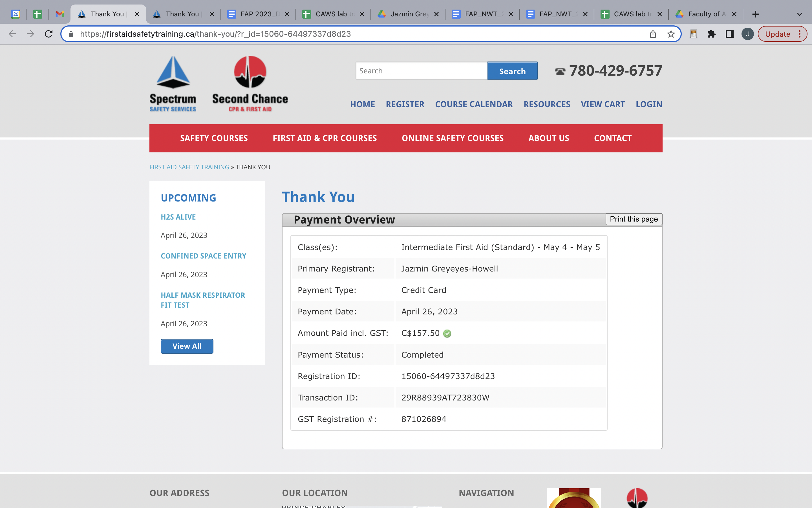812x508 pixels.
Task: Bookmark this page with the star icon
Action: [671, 34]
